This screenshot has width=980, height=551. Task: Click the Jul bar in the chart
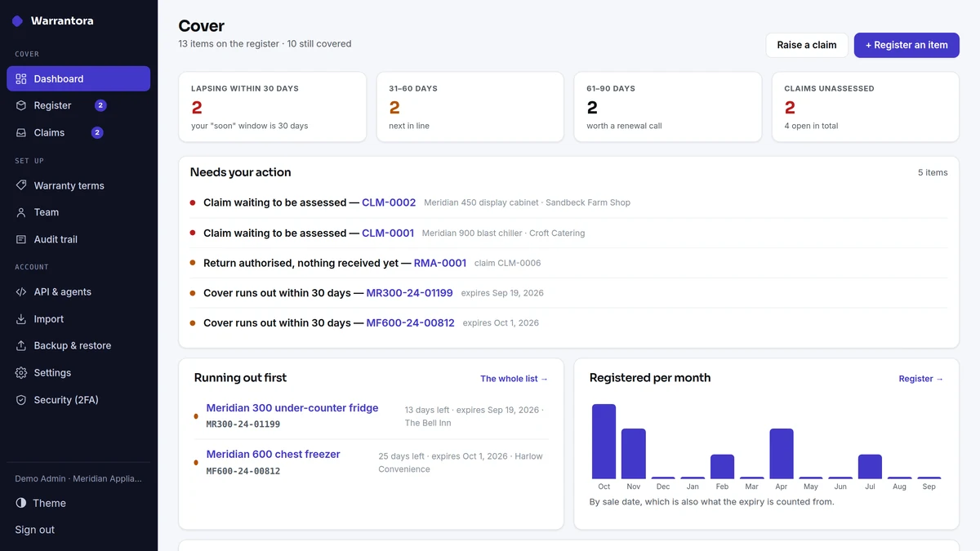[870, 467]
